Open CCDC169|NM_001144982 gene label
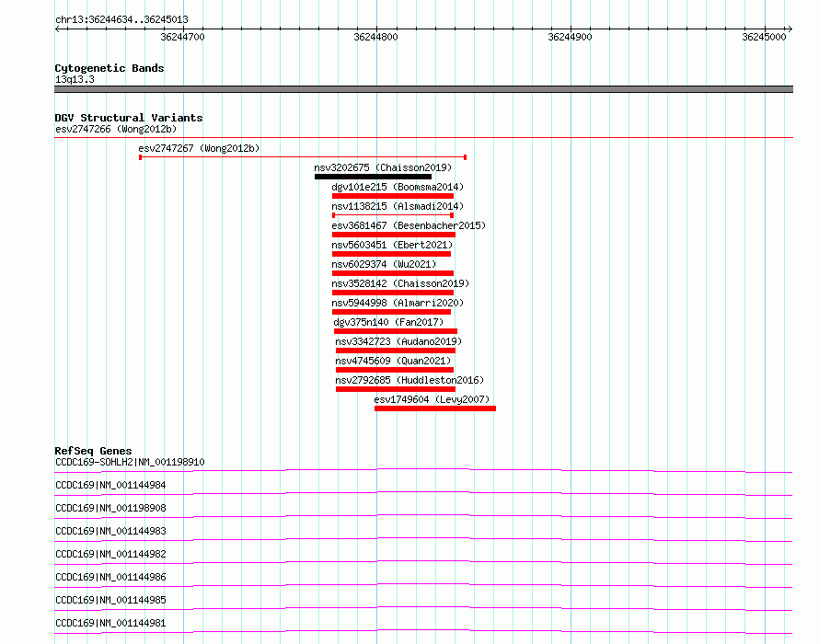This screenshot has height=644, width=819. (110, 554)
